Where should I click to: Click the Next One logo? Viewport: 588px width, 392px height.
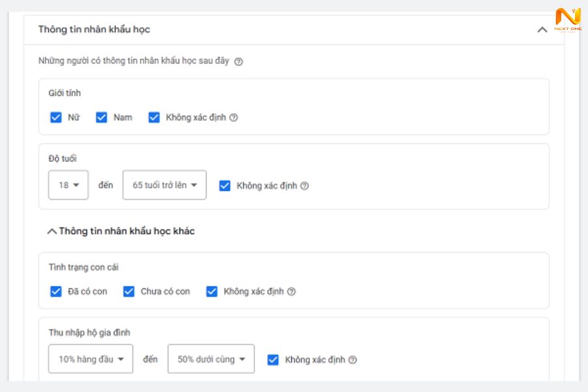[567, 21]
